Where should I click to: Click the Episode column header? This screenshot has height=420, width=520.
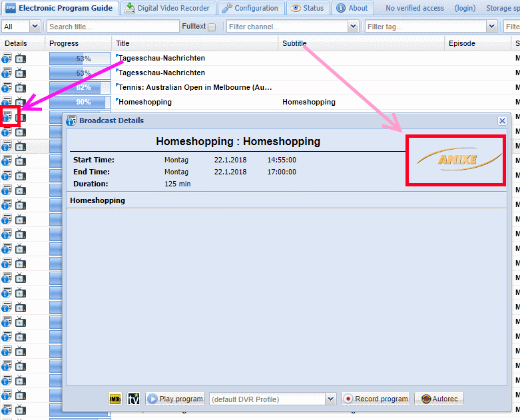(x=478, y=43)
